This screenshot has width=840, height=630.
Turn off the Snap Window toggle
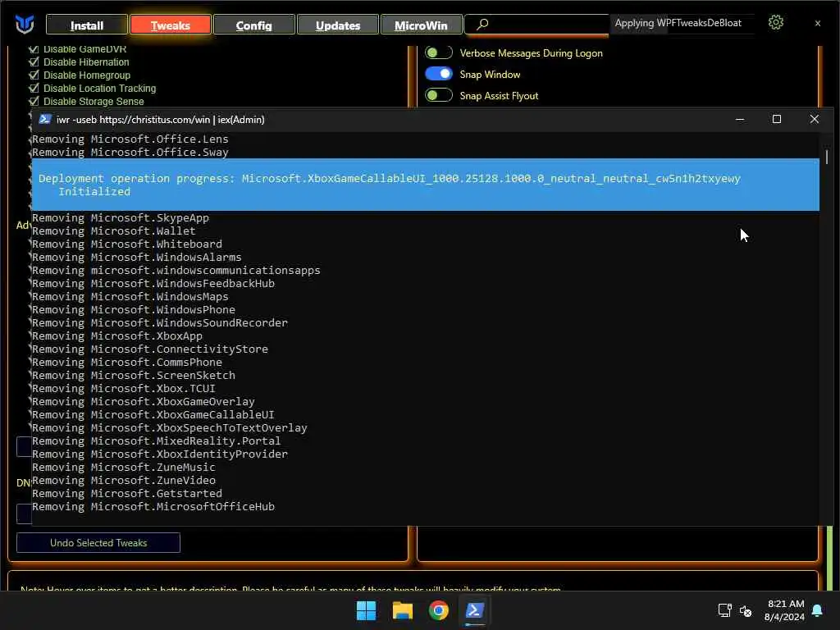click(x=439, y=74)
